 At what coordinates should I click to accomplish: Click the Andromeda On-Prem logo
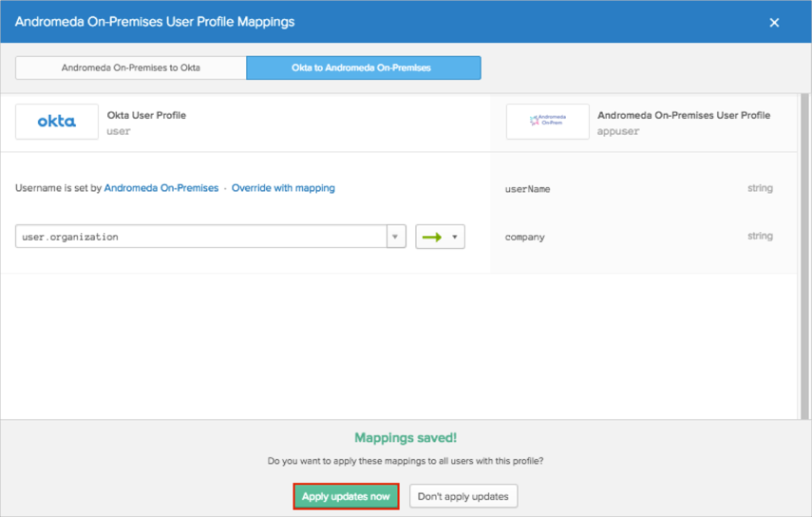[547, 122]
